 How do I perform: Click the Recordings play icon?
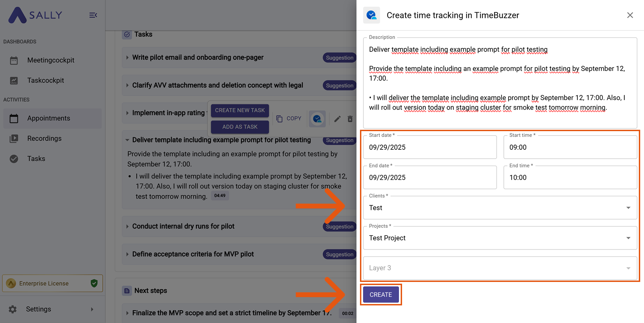(14, 139)
